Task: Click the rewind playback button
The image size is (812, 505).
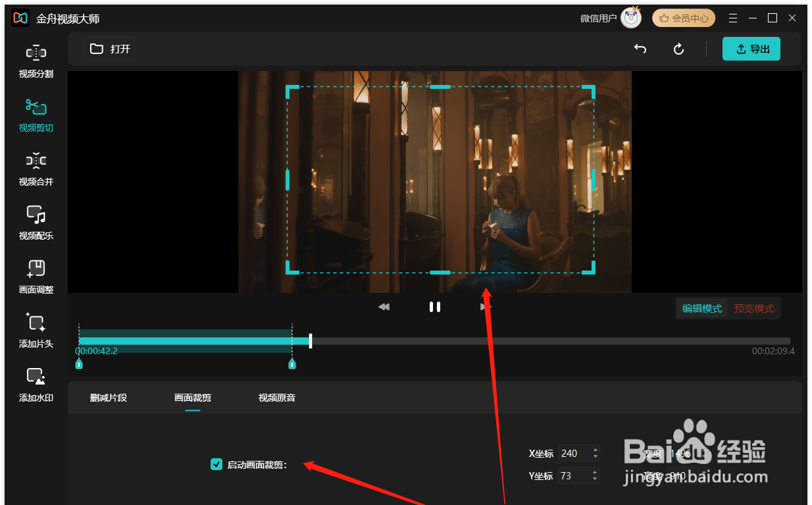Action: point(384,307)
